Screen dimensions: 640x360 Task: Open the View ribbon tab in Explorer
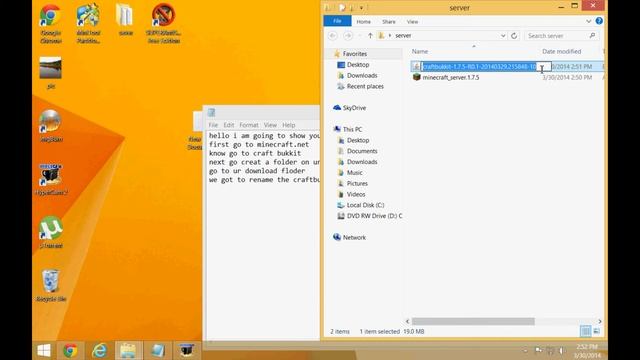click(412, 22)
